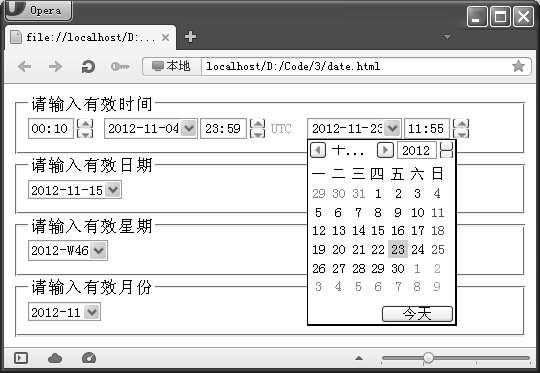This screenshot has height=373, width=540.
Task: Increase the 00:10 time value
Action: [85, 124]
